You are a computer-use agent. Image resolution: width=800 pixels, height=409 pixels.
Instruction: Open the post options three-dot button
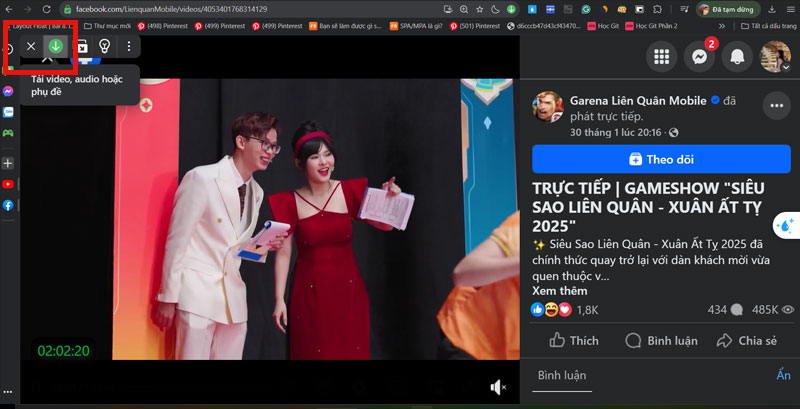(777, 106)
